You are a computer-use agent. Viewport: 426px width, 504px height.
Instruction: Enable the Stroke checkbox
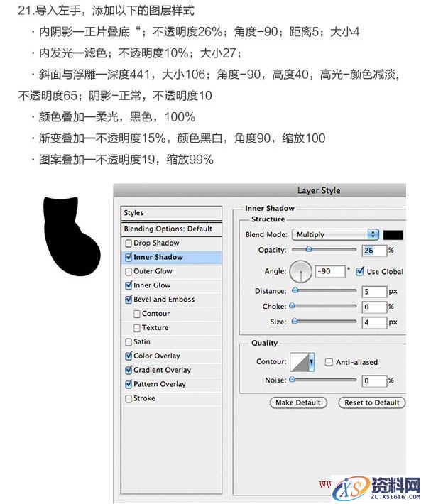point(129,398)
